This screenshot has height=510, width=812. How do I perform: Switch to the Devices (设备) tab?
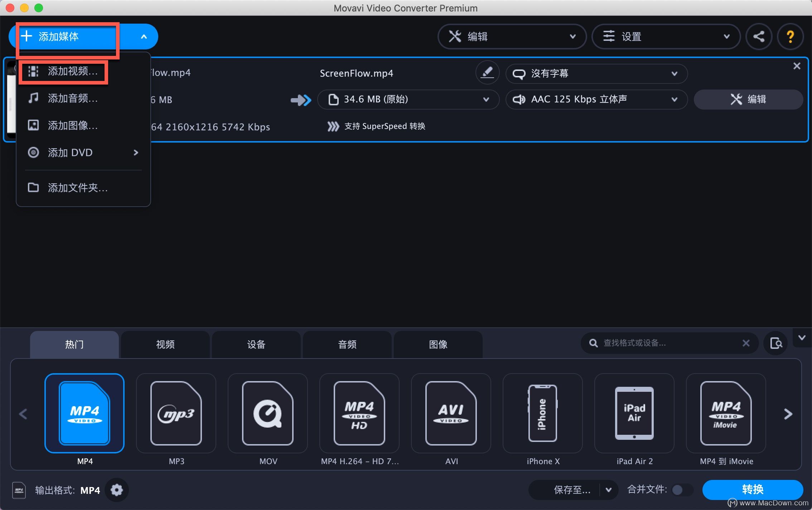tap(256, 345)
